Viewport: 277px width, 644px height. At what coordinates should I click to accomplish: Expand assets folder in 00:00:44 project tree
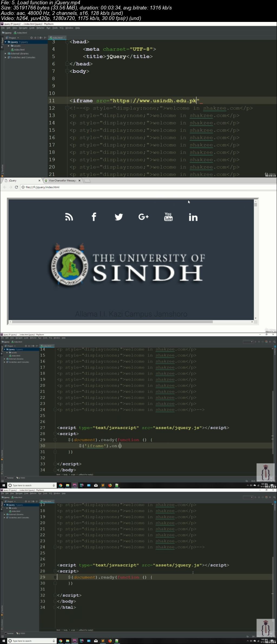(x=9, y=46)
